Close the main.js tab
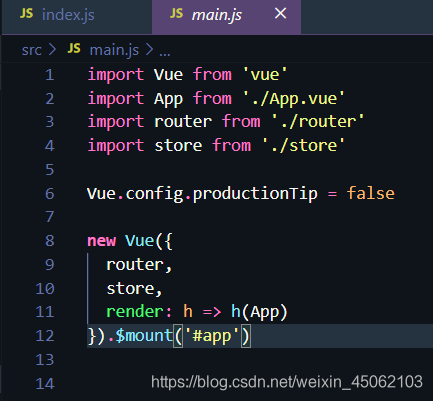Image resolution: width=433 pixels, height=401 pixels. tap(280, 14)
